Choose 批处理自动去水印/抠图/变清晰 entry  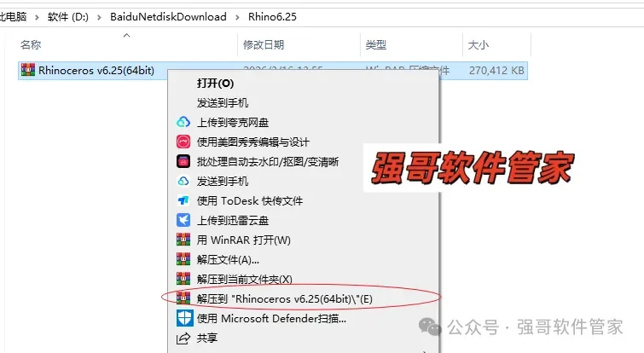(x=268, y=162)
